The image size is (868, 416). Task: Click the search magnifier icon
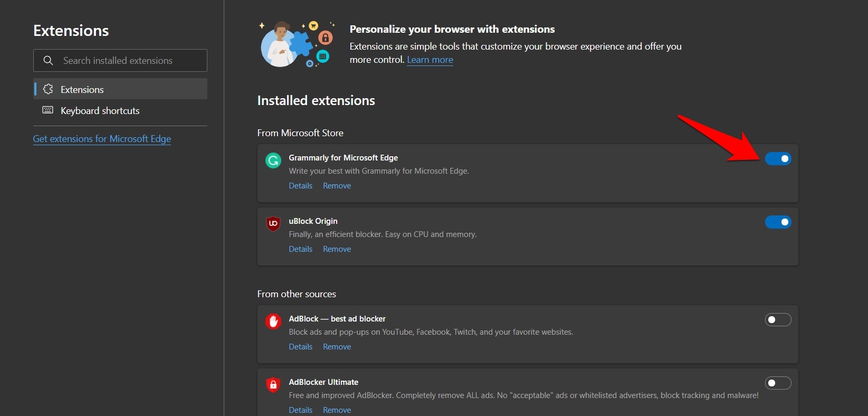pos(48,61)
